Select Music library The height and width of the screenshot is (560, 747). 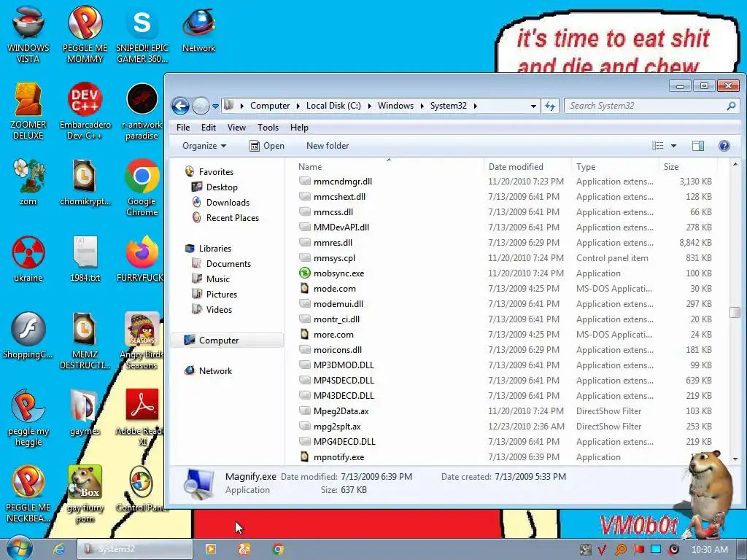pos(211,279)
